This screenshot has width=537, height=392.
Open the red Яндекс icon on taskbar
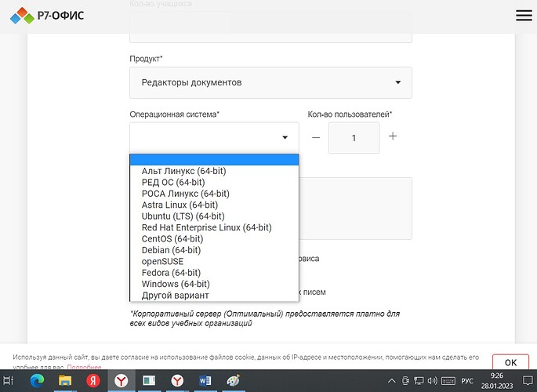pos(93,380)
